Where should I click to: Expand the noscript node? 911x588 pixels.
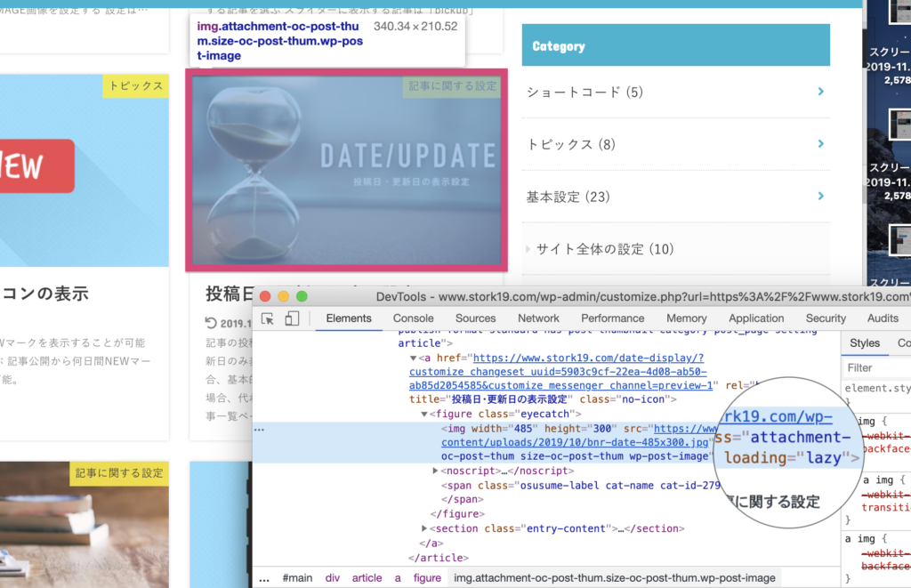(x=435, y=471)
